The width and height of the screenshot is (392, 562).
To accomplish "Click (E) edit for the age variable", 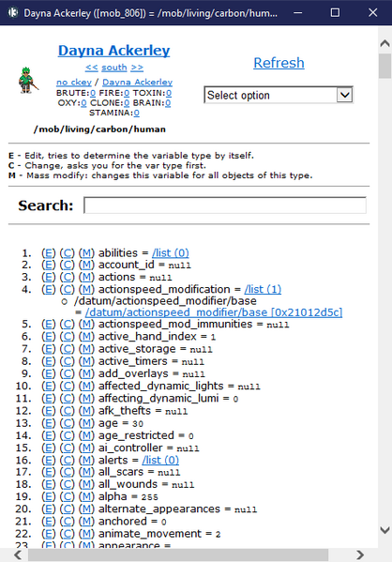I will tap(49, 423).
